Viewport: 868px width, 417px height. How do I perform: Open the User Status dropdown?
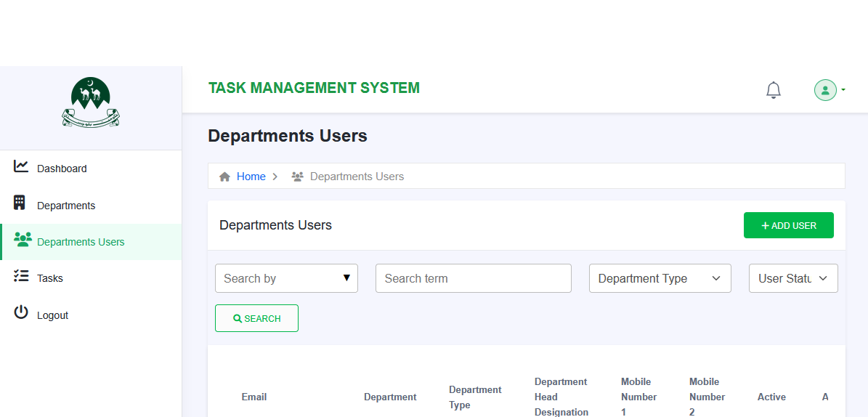click(x=792, y=278)
